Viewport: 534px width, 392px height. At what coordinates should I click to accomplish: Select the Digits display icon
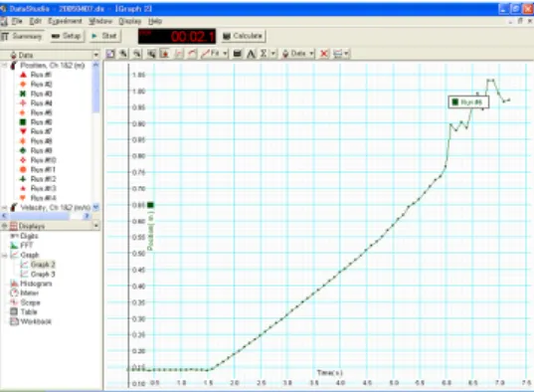tap(14, 236)
